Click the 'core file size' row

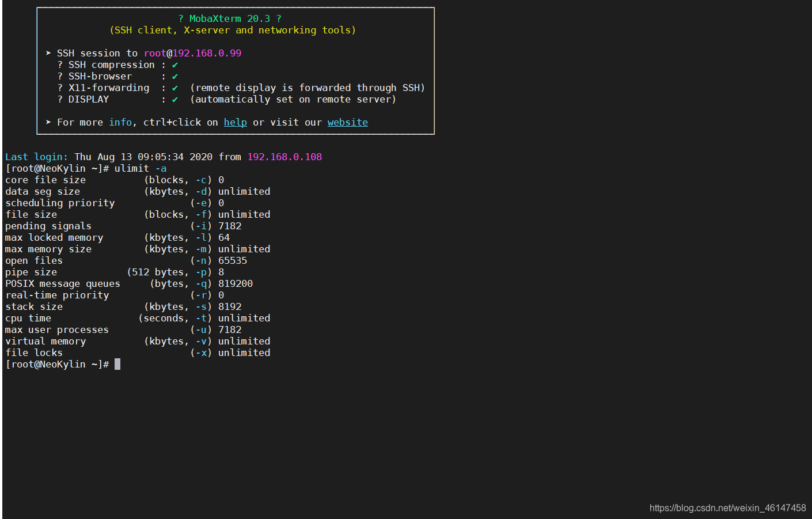115,180
